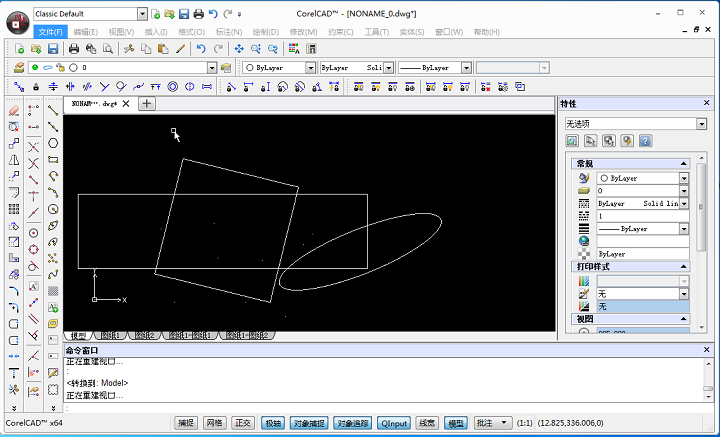Click the Concentric constraint icon
The image size is (720, 437).
pos(173,87)
